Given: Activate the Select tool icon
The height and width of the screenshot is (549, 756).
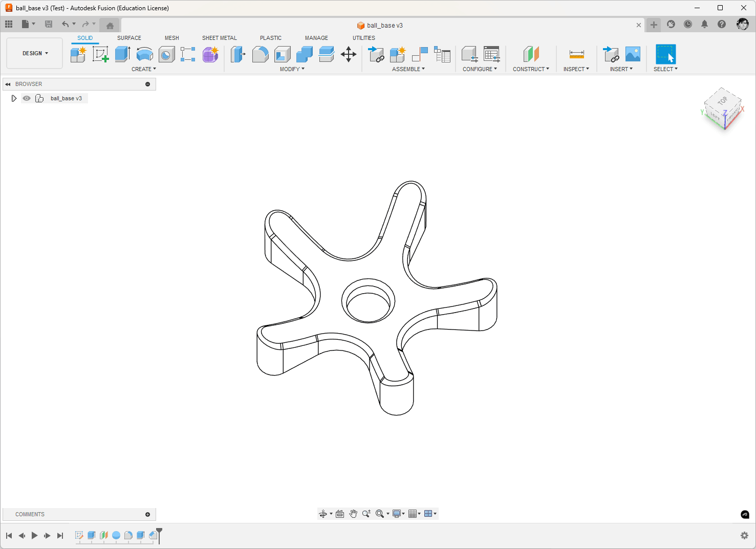Looking at the screenshot, I should (665, 54).
